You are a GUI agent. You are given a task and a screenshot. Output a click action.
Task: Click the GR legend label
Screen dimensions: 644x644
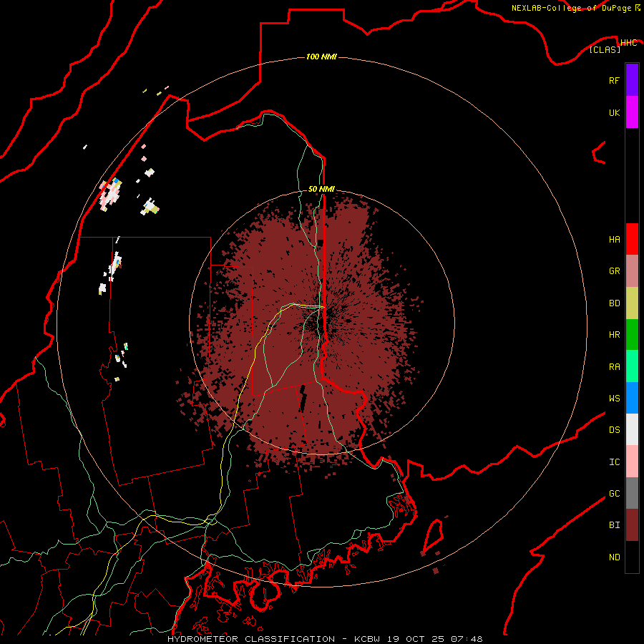[x=614, y=271]
